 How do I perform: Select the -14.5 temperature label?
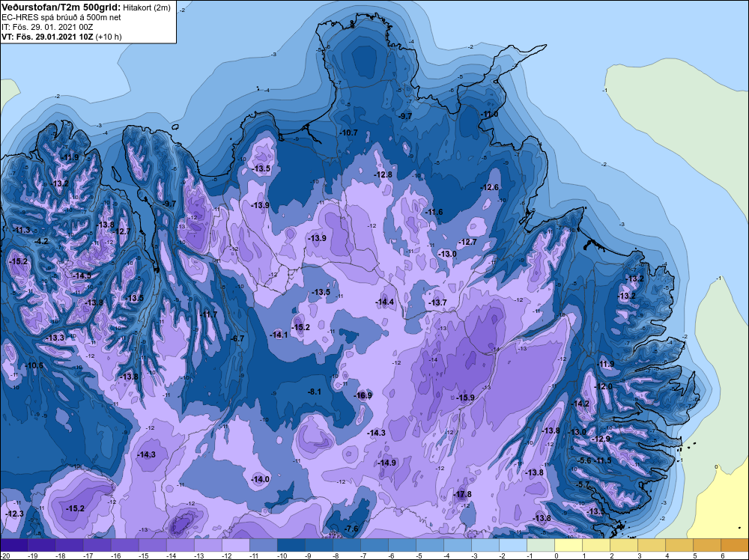click(82, 276)
